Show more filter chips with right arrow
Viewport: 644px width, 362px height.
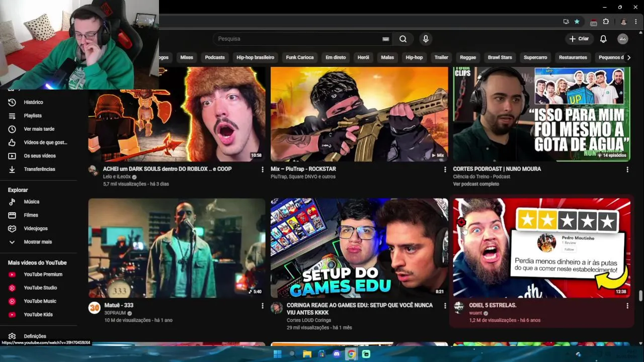click(629, 57)
